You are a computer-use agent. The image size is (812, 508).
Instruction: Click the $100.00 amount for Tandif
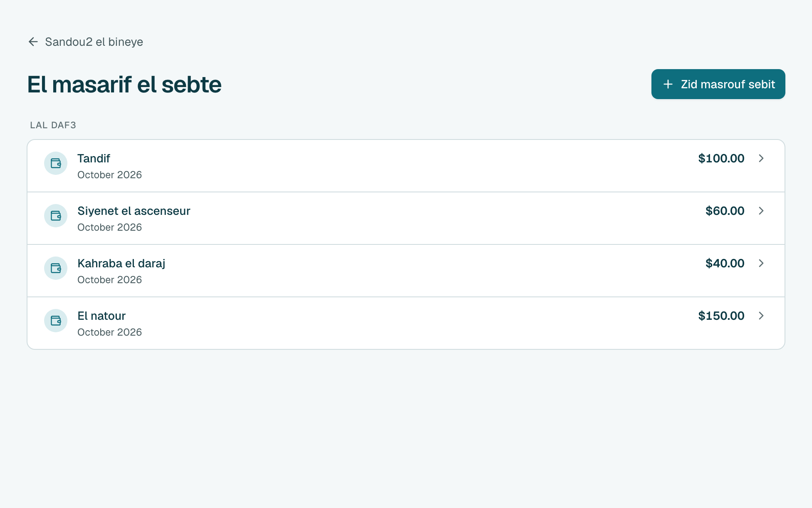721,158
